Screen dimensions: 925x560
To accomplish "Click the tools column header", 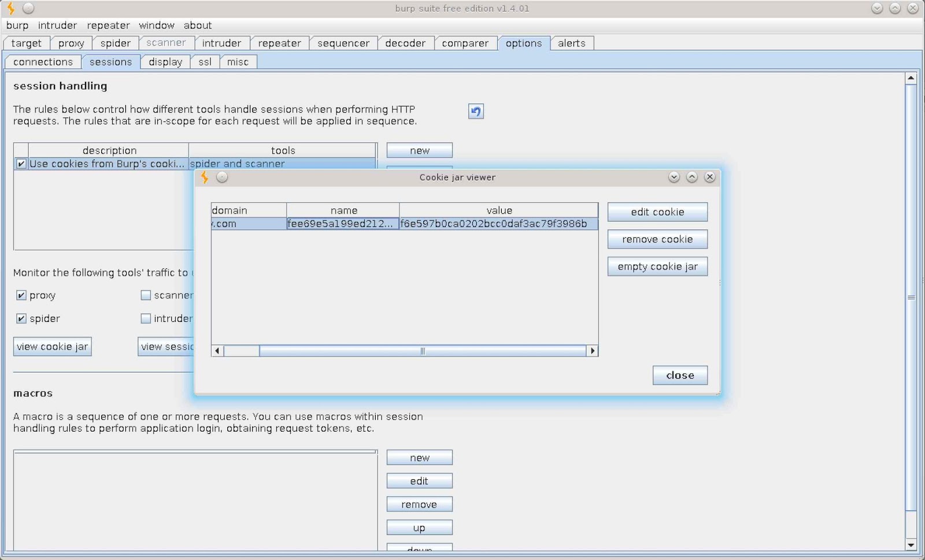I will pos(283,150).
